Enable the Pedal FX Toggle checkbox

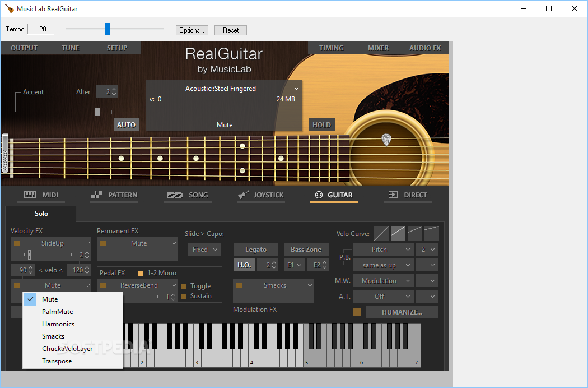click(x=184, y=286)
